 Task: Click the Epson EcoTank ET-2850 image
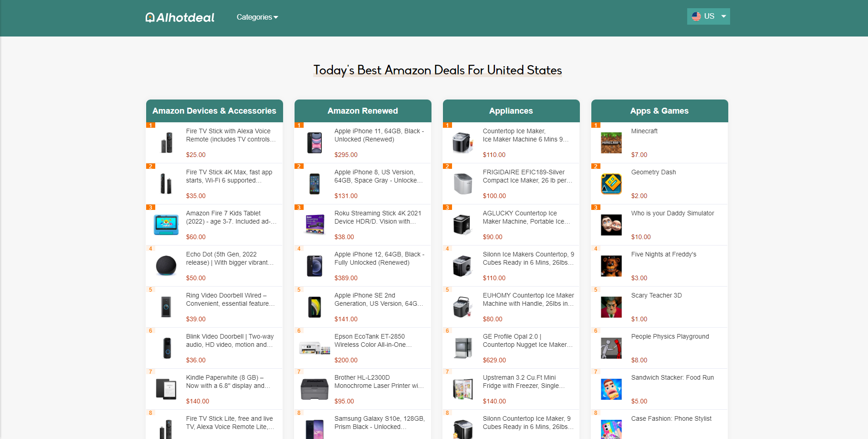click(x=315, y=348)
